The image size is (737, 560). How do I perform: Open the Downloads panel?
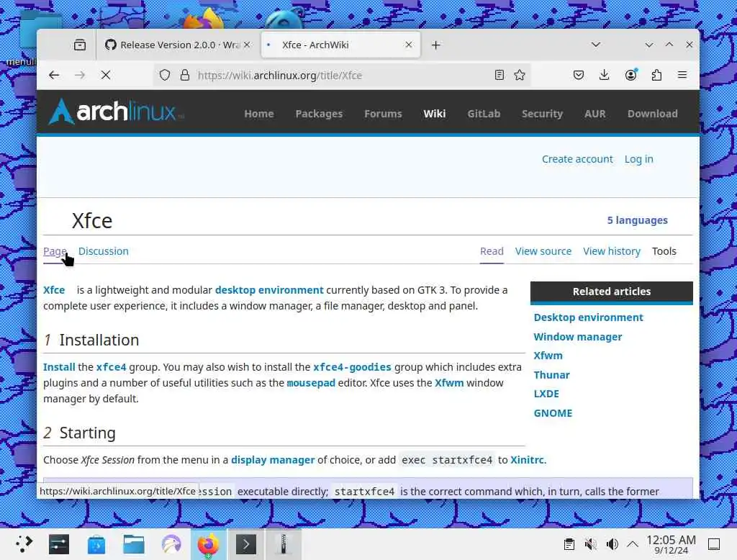(x=605, y=75)
